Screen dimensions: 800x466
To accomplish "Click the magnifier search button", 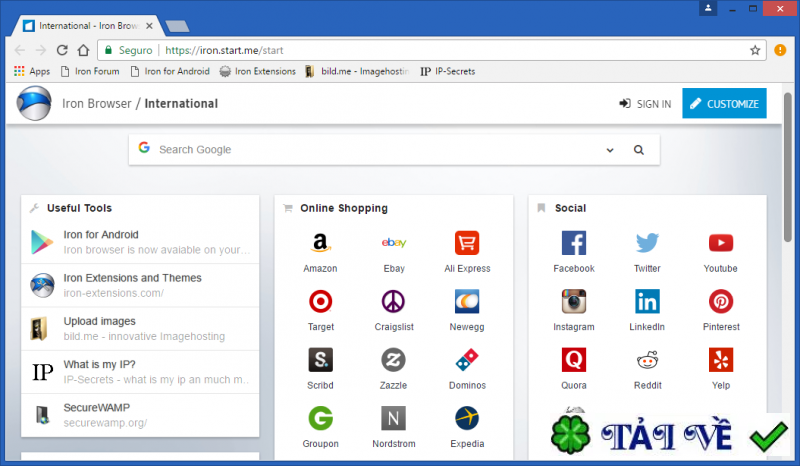I will [639, 150].
